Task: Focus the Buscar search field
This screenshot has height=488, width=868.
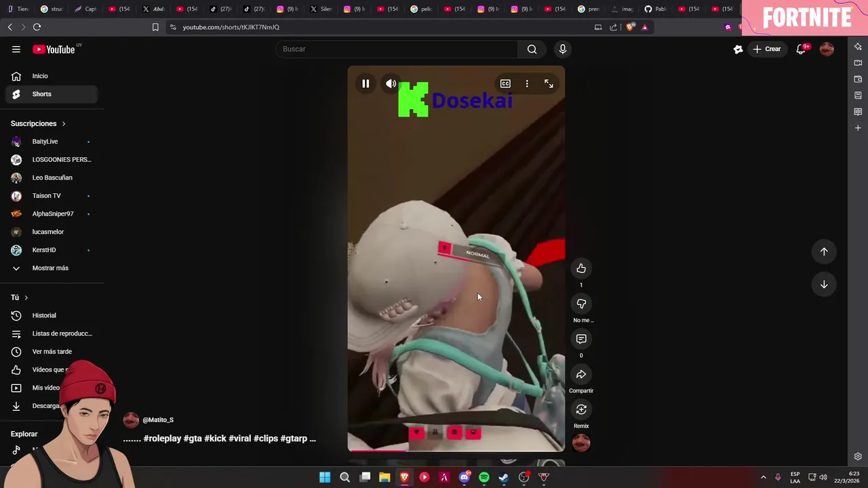Action: [x=397, y=49]
